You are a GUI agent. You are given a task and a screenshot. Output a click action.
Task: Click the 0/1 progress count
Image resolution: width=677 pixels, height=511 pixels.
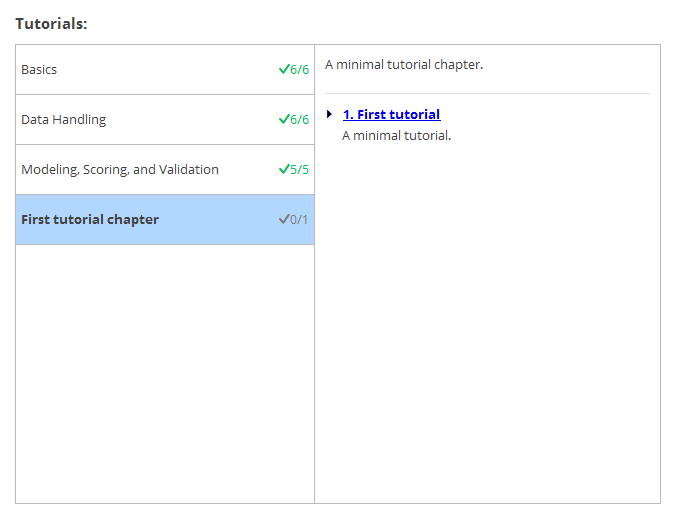point(300,220)
